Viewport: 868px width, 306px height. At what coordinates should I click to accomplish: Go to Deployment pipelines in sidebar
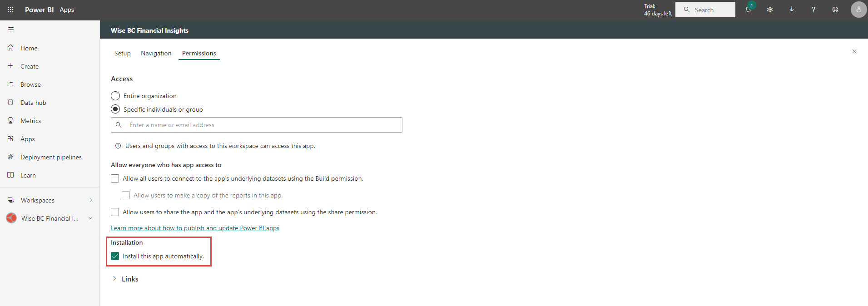pyautogui.click(x=51, y=157)
